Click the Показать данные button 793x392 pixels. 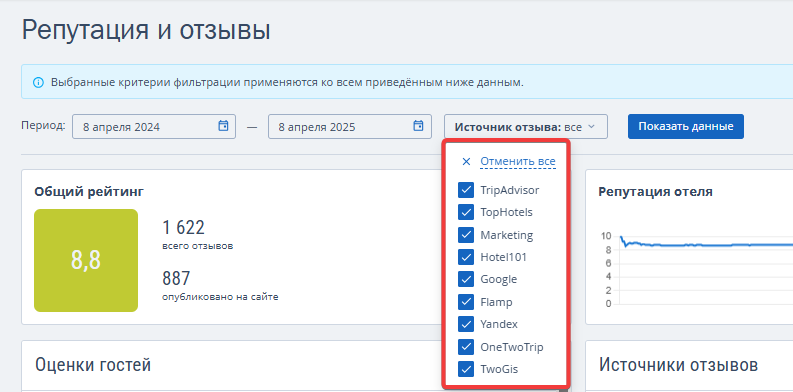click(686, 126)
